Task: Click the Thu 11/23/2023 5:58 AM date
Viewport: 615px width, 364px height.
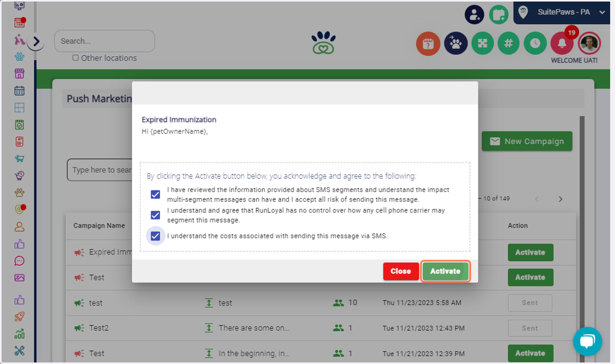Action: [x=422, y=303]
